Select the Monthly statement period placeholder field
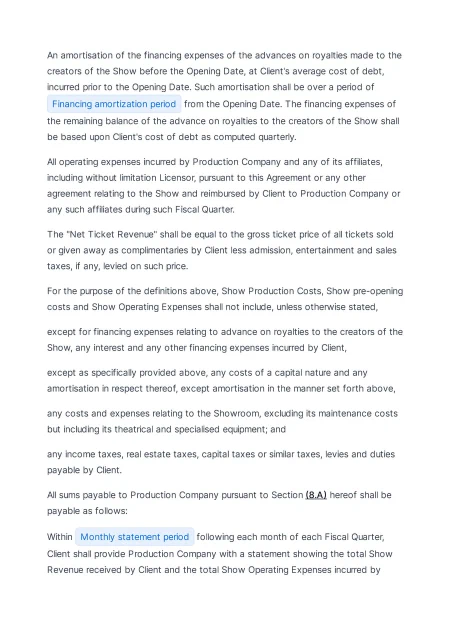 [x=135, y=537]
